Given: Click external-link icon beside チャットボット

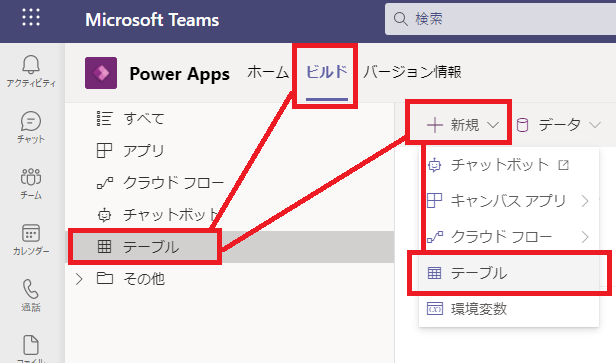Looking at the screenshot, I should [x=563, y=165].
